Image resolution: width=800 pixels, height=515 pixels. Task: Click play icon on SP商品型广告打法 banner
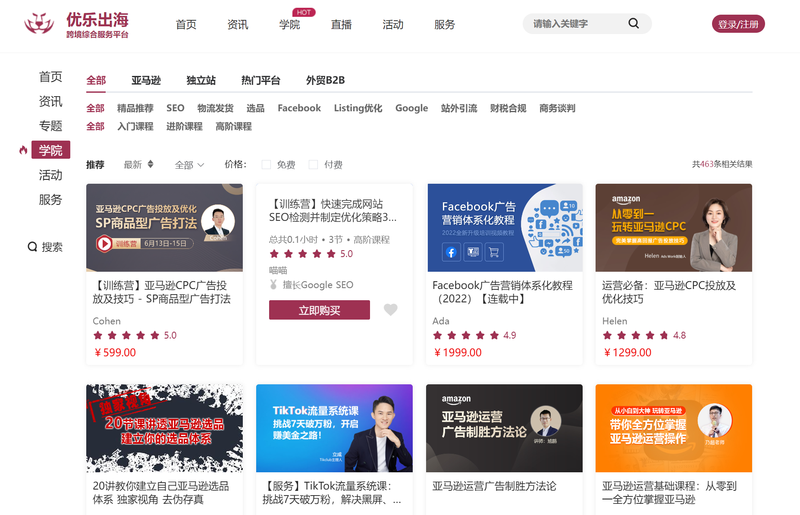coord(104,243)
